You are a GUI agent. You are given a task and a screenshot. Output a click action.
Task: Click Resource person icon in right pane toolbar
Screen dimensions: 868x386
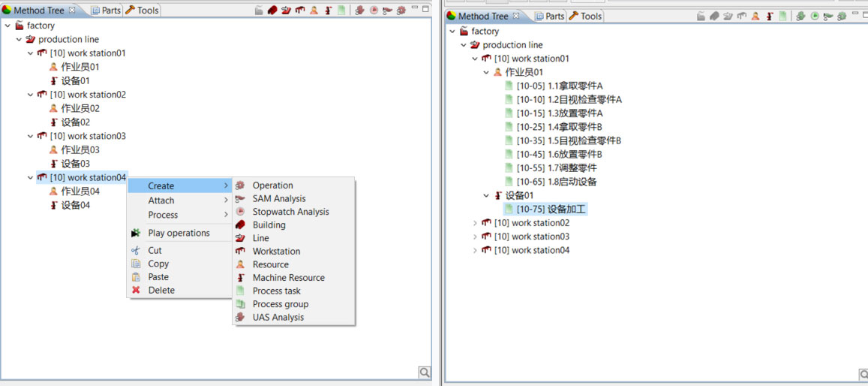(x=755, y=16)
